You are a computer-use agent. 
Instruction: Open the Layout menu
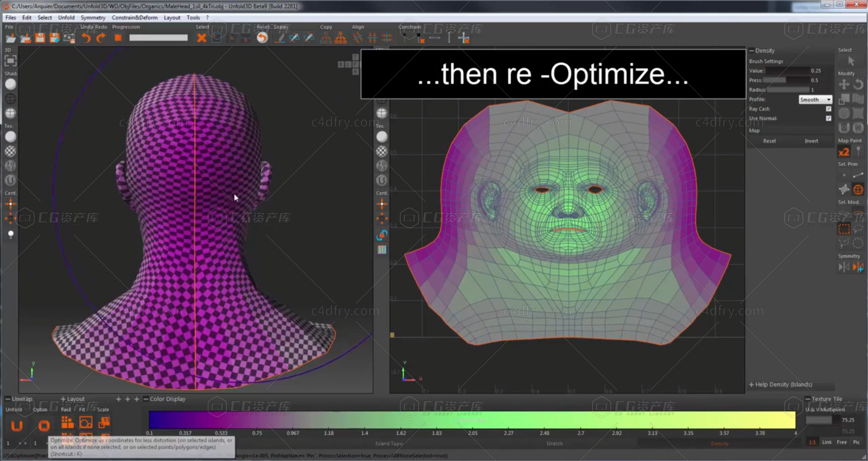[172, 17]
